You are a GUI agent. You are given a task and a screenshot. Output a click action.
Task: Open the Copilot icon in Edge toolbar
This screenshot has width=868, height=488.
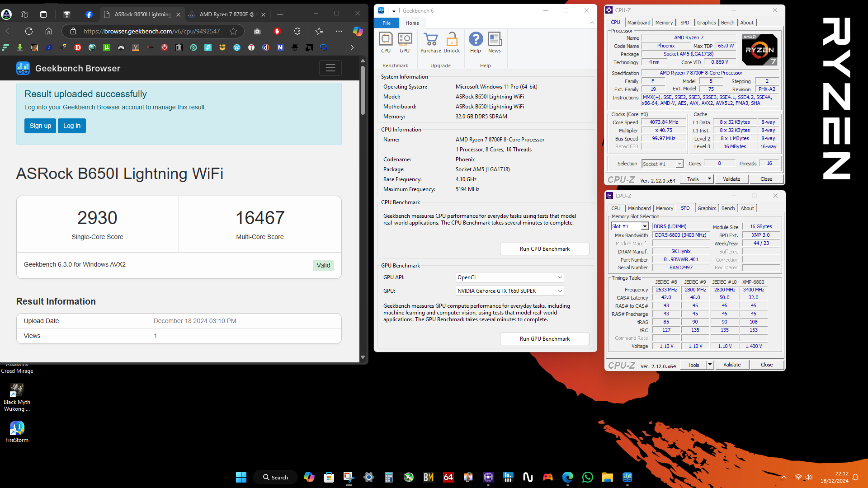pos(358,31)
